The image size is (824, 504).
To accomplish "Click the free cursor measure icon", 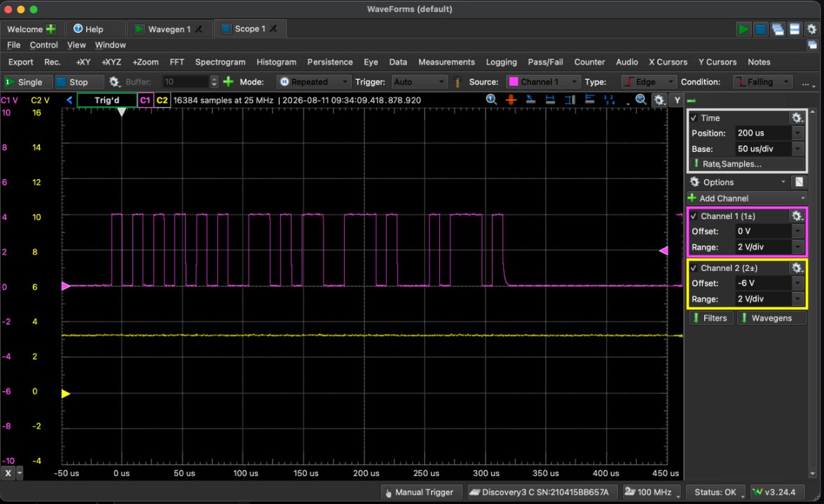I will tap(531, 99).
